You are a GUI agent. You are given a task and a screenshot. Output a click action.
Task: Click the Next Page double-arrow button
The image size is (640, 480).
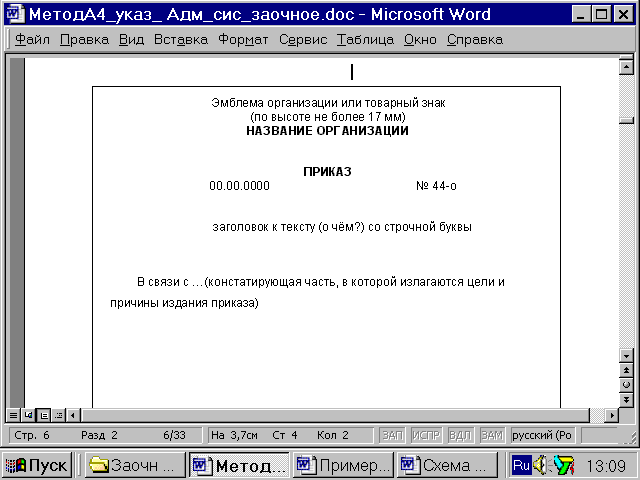pos(626,400)
